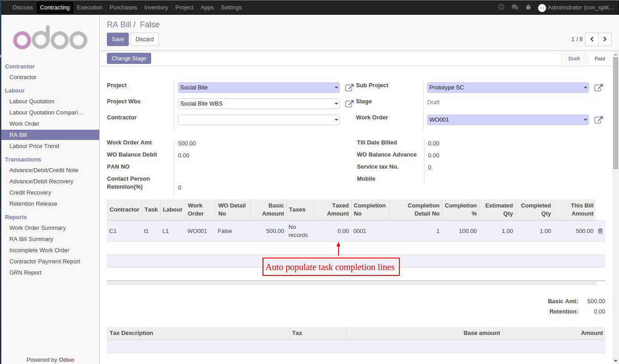The width and height of the screenshot is (619, 364).
Task: Open the Purchases menu
Action: [x=123, y=7]
